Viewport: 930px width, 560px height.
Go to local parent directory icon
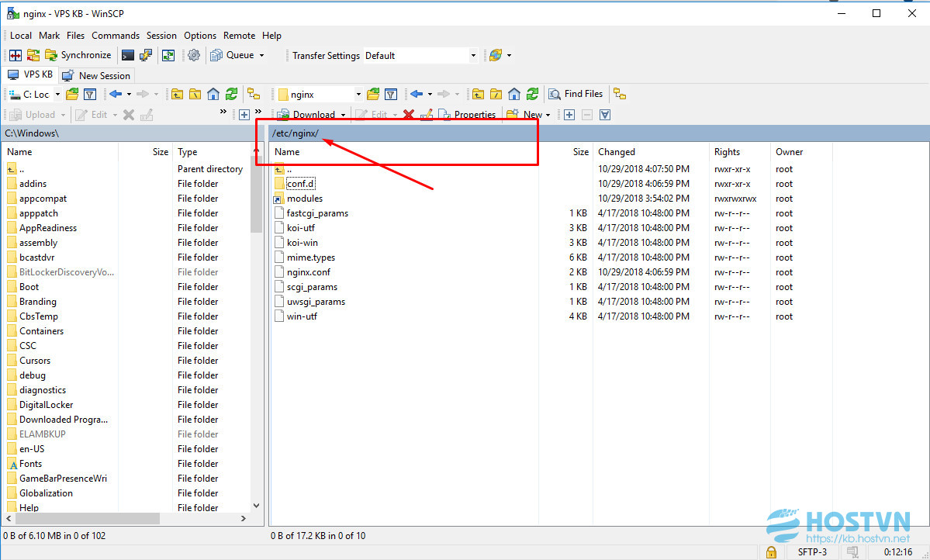click(178, 94)
